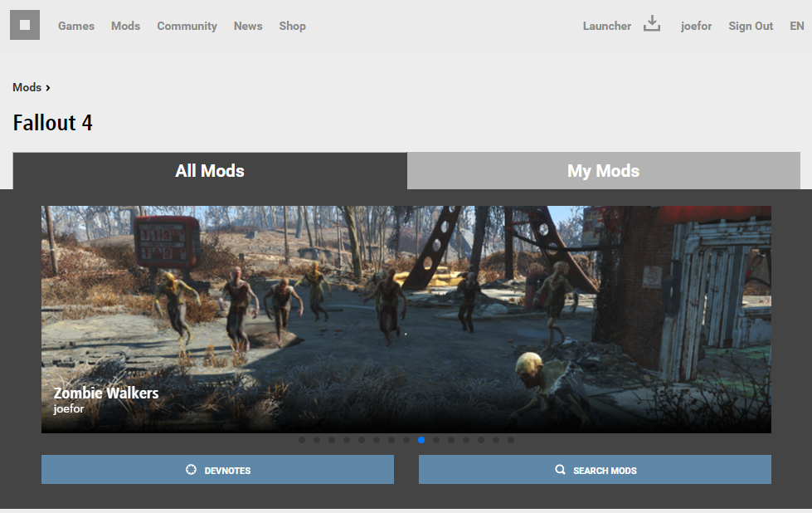Image resolution: width=812 pixels, height=513 pixels.
Task: Open the Community section
Action: (x=187, y=26)
